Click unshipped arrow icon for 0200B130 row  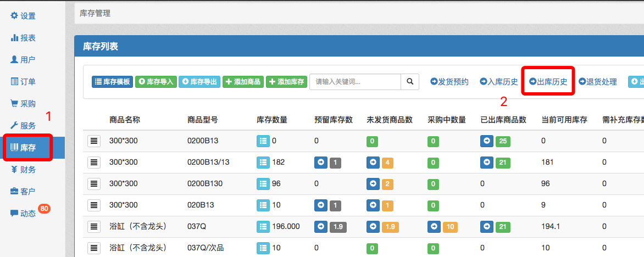pos(373,183)
